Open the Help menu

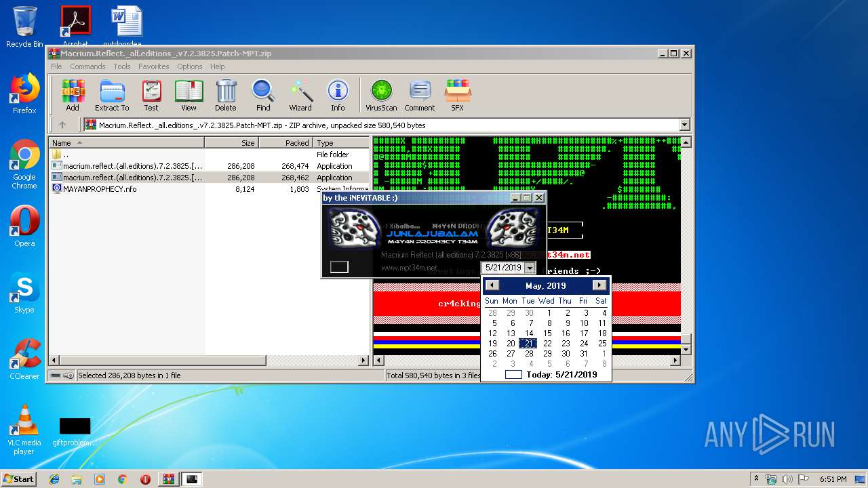click(x=217, y=66)
